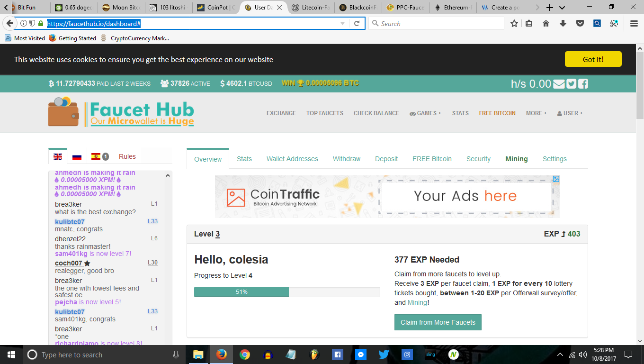This screenshot has width=644, height=364.
Task: Open the Windows Start menu
Action: (x=11, y=355)
